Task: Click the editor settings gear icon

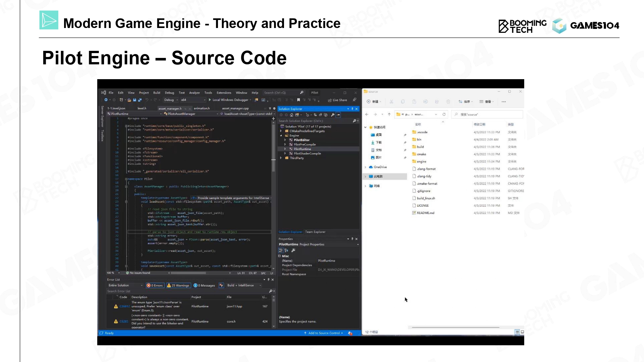Action: (x=274, y=109)
